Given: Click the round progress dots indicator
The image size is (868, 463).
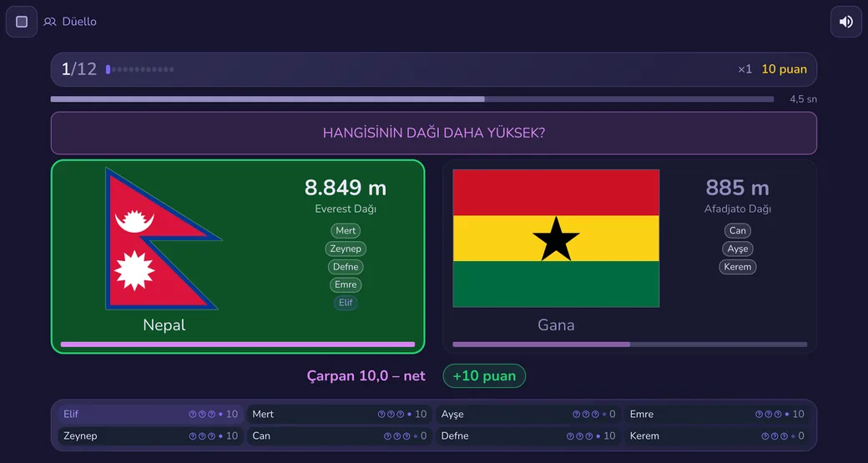Looking at the screenshot, I should (x=139, y=70).
